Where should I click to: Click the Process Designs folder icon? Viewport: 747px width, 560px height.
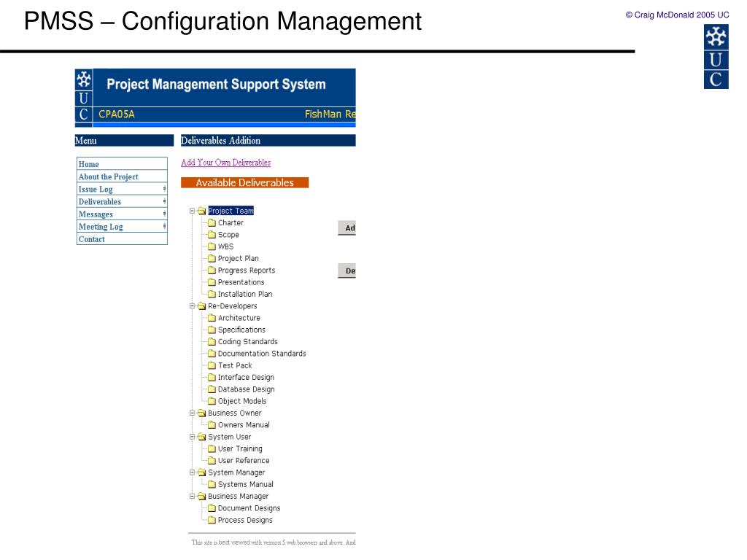point(212,520)
